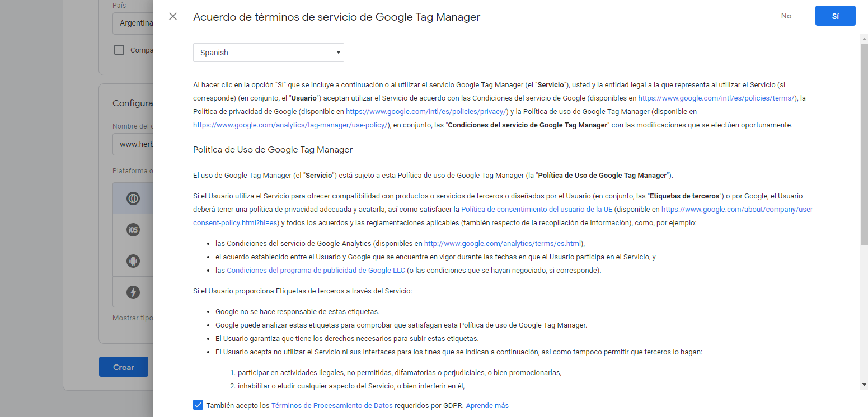Image resolution: width=868 pixels, height=417 pixels.
Task: Click the container name input field
Action: pos(133,144)
